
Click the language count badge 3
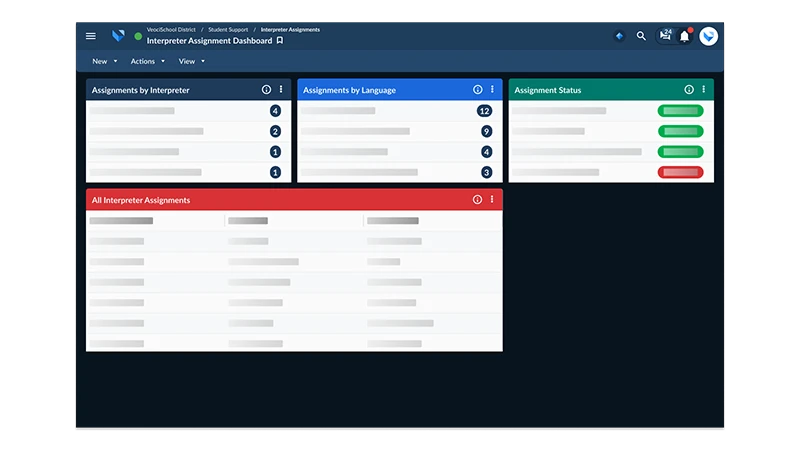click(486, 172)
